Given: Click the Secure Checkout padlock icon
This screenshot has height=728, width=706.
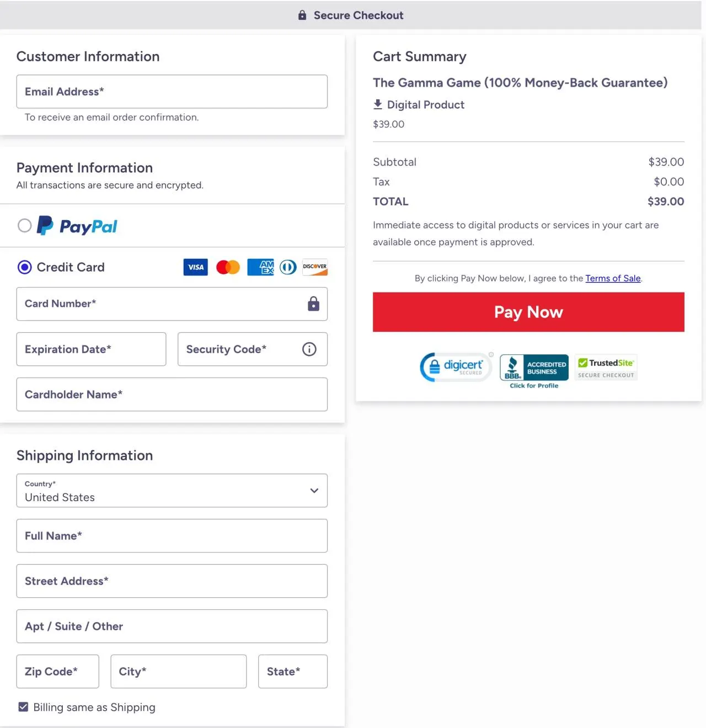Looking at the screenshot, I should (302, 15).
